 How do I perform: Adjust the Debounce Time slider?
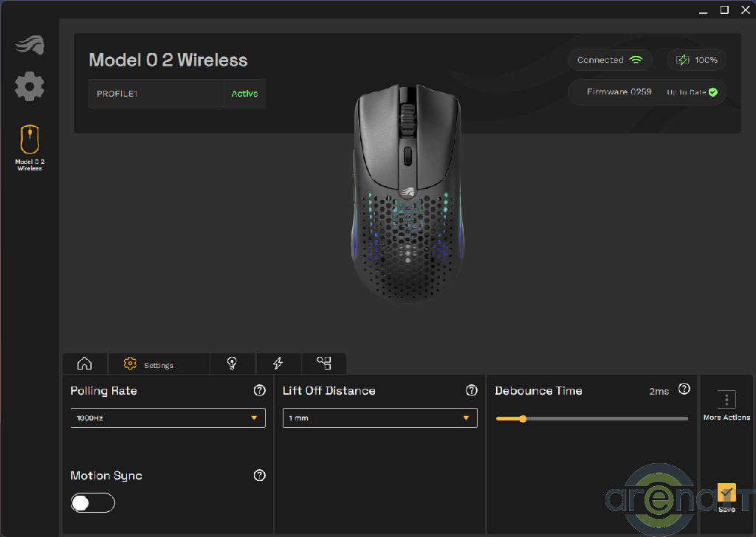tap(523, 419)
